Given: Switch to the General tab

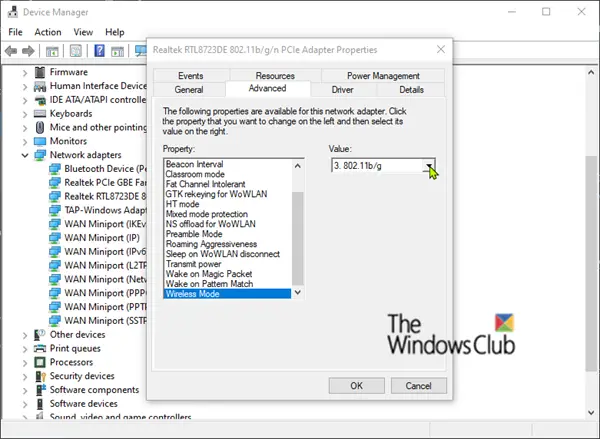Looking at the screenshot, I should tap(189, 90).
